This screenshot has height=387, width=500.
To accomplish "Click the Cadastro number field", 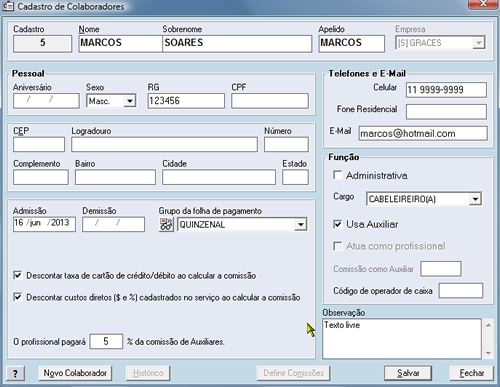I will pos(42,44).
